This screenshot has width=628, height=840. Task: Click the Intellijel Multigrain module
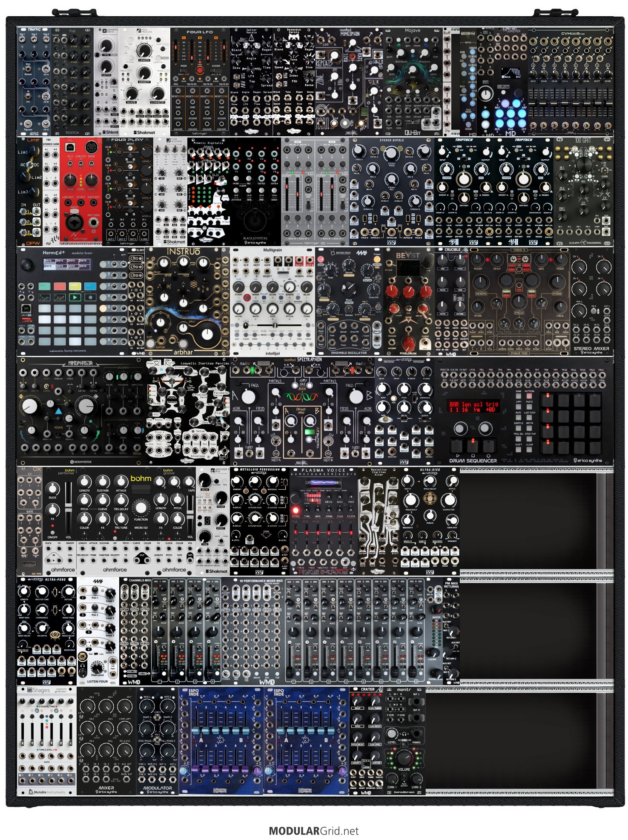tap(272, 301)
